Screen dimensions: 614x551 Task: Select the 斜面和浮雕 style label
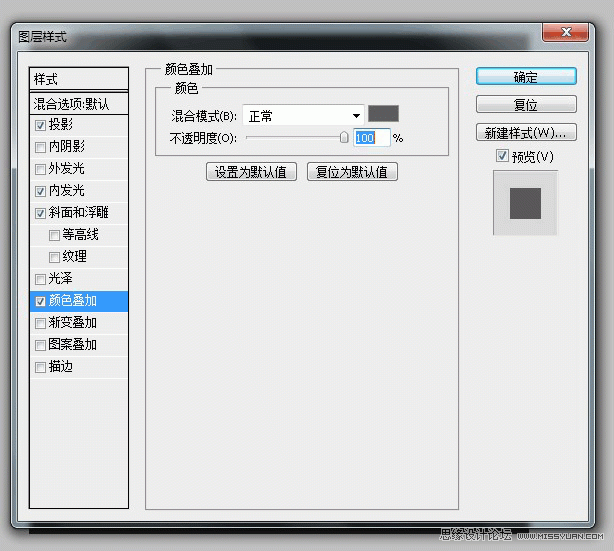[x=78, y=213]
